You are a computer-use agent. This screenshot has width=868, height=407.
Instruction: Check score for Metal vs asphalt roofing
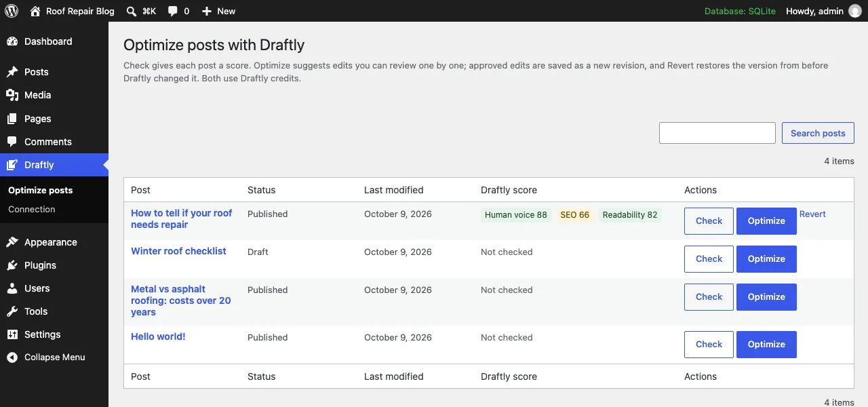709,297
